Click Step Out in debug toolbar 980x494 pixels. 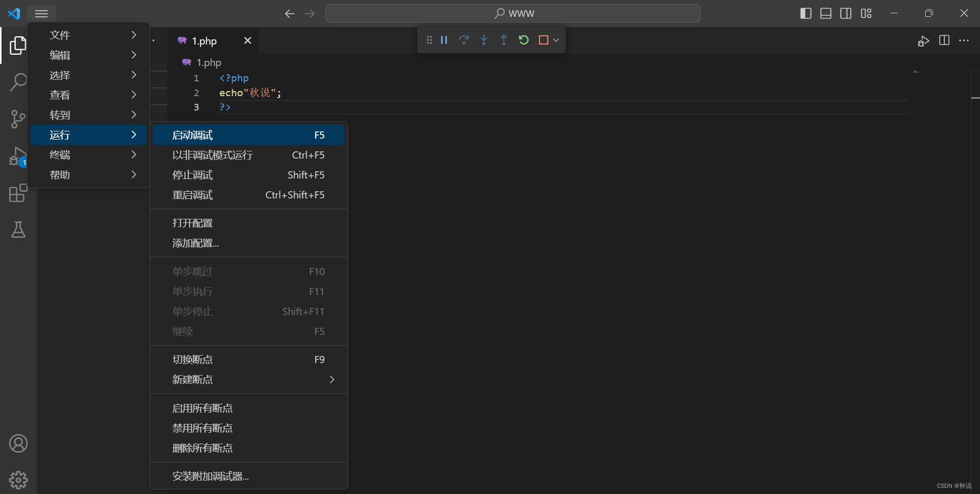click(504, 40)
